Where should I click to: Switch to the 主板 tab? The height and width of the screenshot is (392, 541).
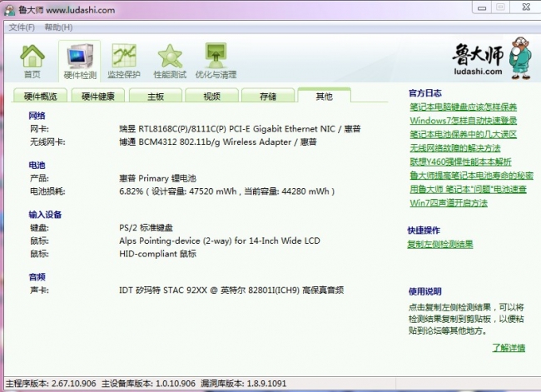pyautogui.click(x=156, y=96)
